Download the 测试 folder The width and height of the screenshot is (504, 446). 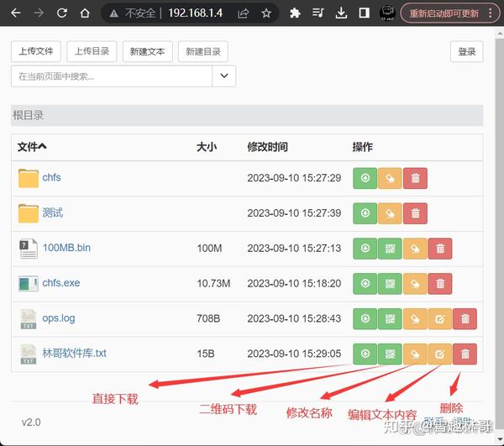[x=365, y=213]
